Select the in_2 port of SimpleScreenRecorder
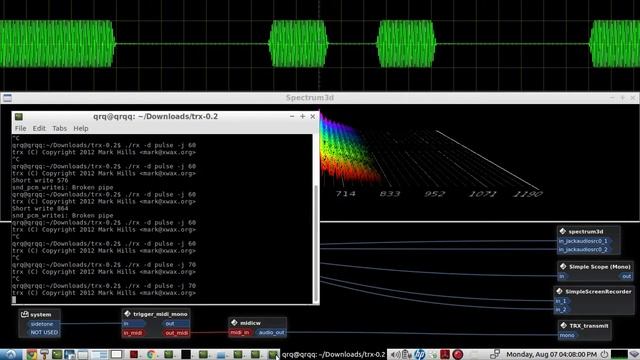The height and width of the screenshot is (360, 640). coord(562,309)
